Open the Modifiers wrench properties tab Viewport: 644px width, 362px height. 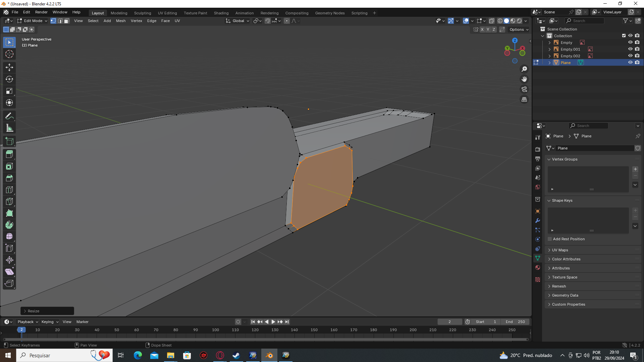pyautogui.click(x=538, y=221)
